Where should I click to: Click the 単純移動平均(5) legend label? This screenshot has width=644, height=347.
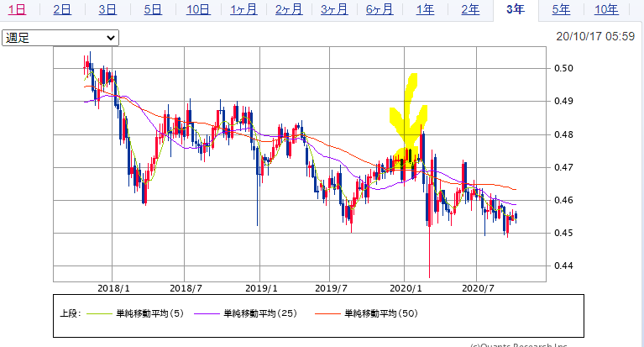[150, 313]
